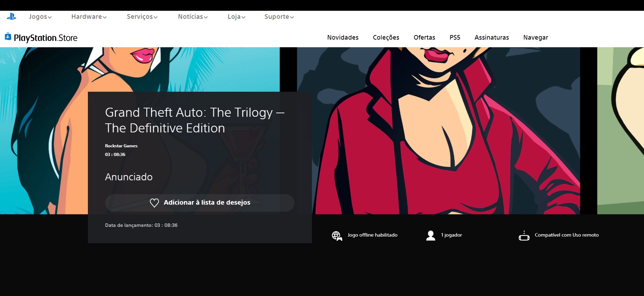
Task: Open the Assinaturas tab
Action: (492, 38)
